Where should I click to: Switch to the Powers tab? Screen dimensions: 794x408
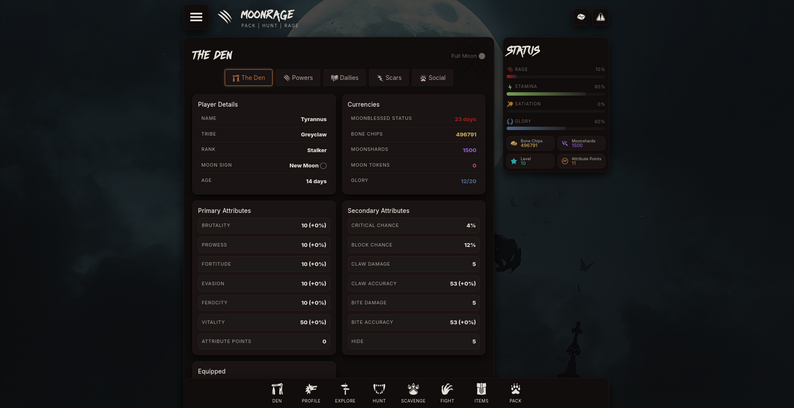pos(298,78)
